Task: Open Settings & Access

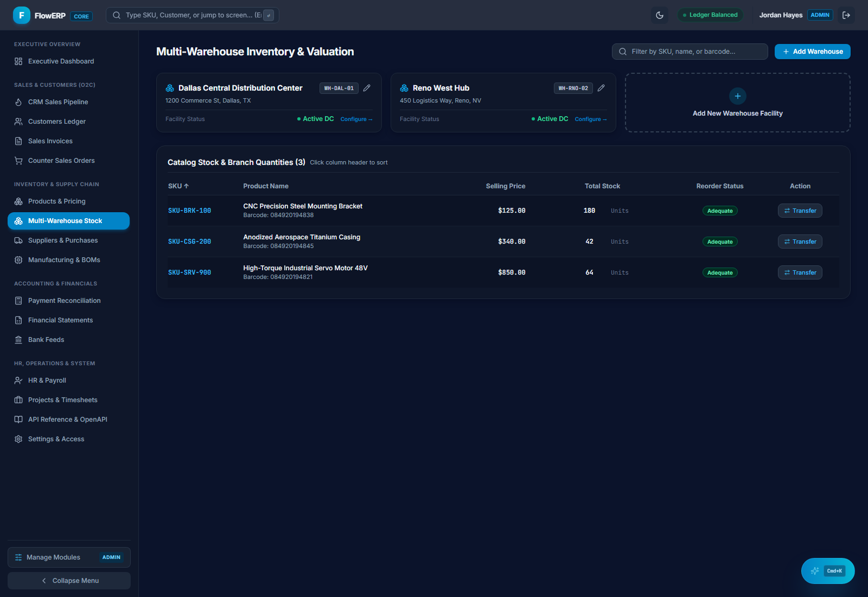Action: [69, 439]
